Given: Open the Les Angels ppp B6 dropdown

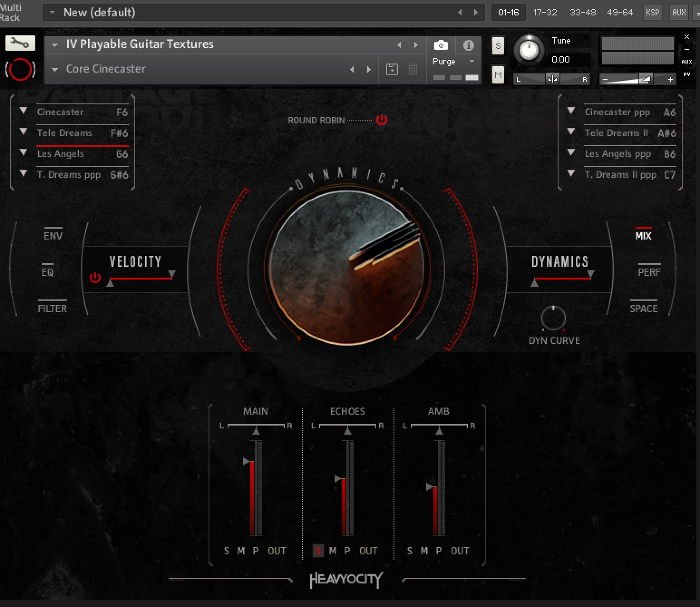Looking at the screenshot, I should point(570,153).
